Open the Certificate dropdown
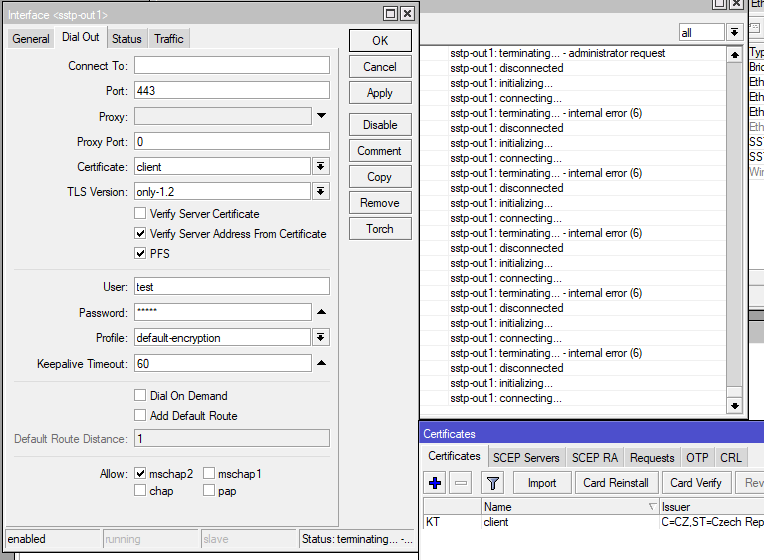Viewport: 764px width, 560px height. [321, 167]
